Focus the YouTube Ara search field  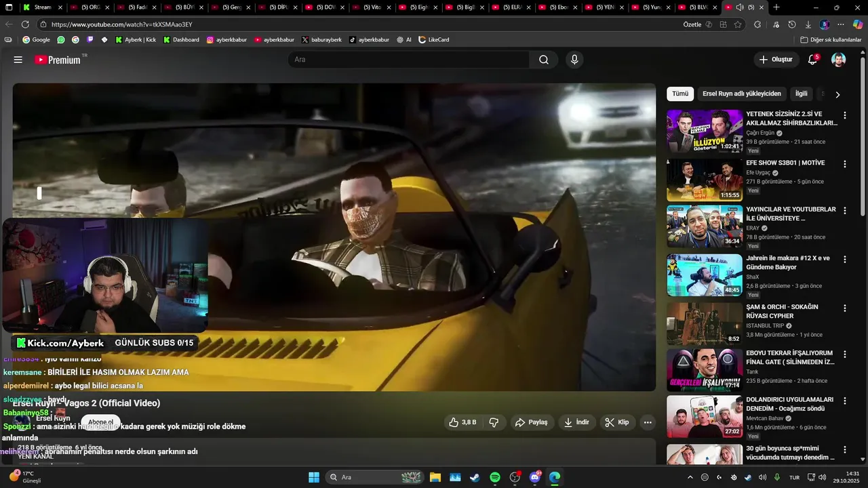pyautogui.click(x=409, y=60)
